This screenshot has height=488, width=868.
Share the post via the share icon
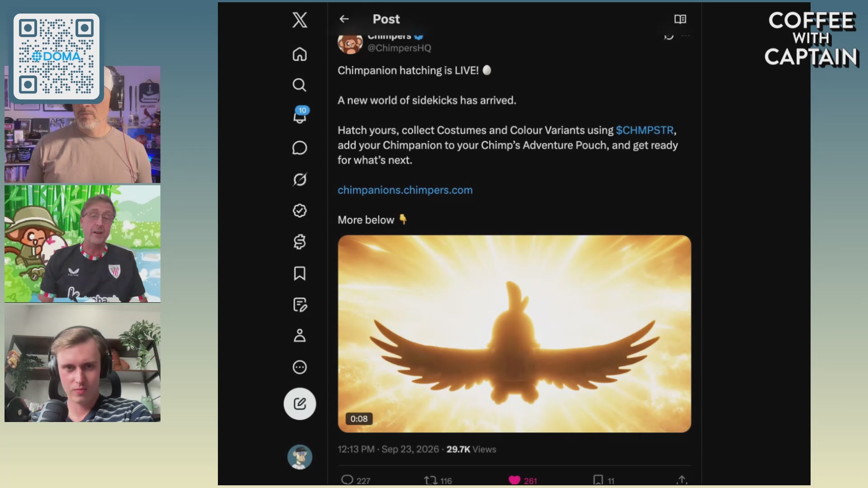[682, 480]
